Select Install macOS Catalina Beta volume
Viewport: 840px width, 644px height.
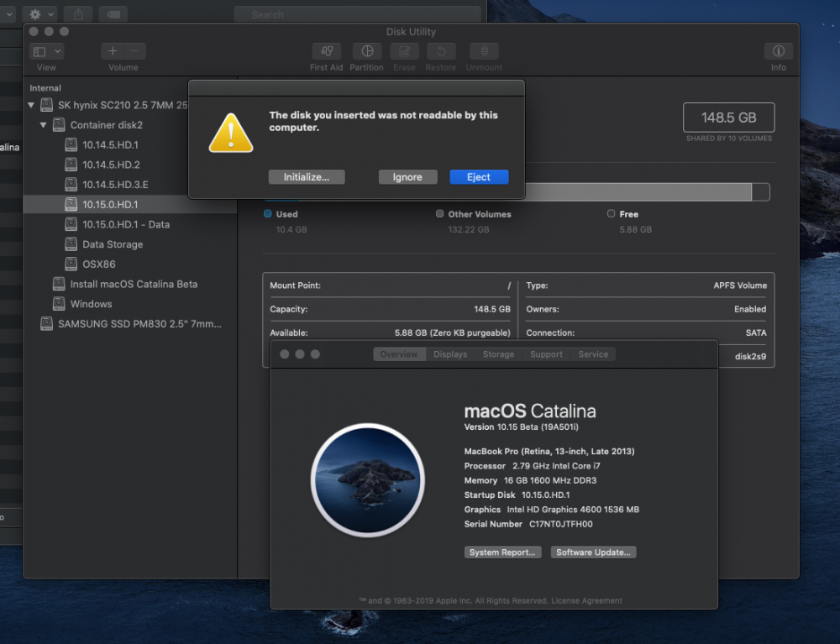click(134, 284)
